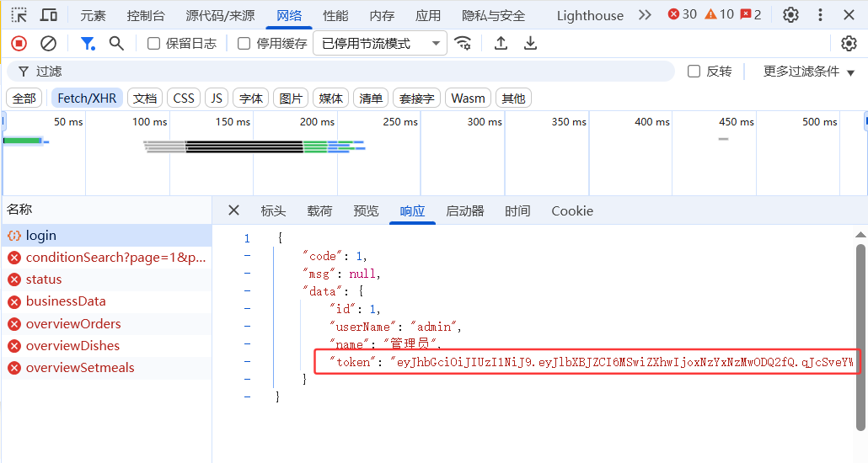
Task: Filter by 文档 type
Action: point(145,98)
